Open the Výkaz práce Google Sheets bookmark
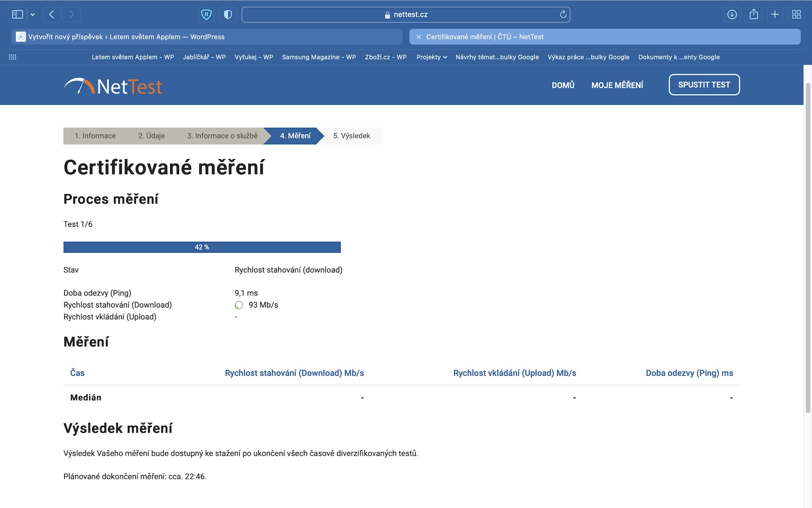Viewport: 812px width, 508px height. point(588,57)
